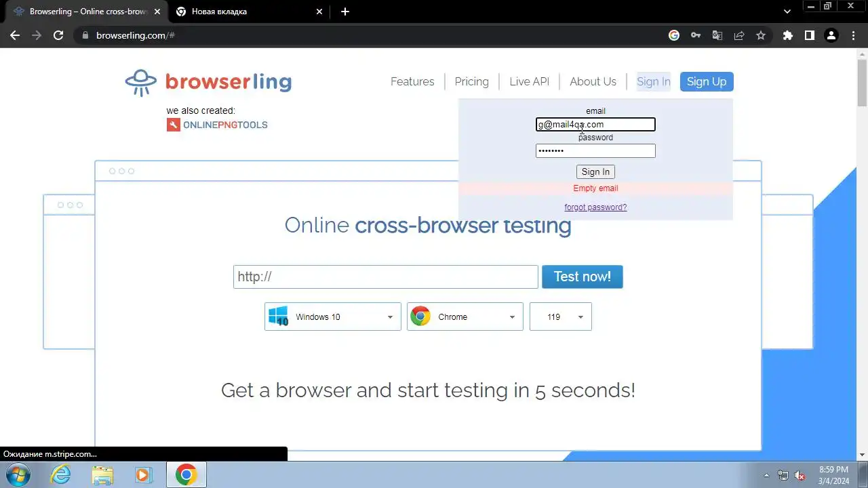Image resolution: width=868 pixels, height=488 pixels.
Task: Click the Online PNG Tools wrench icon
Action: tap(174, 125)
